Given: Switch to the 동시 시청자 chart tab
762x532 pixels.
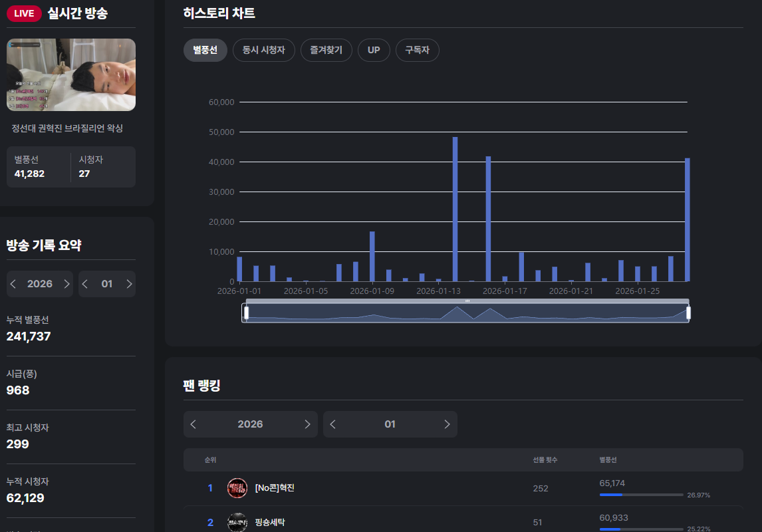Looking at the screenshot, I should [x=263, y=50].
